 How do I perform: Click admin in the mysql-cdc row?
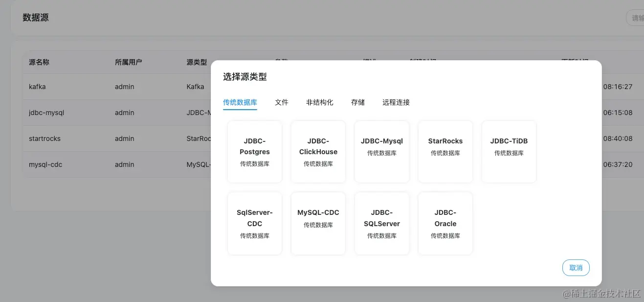click(125, 164)
